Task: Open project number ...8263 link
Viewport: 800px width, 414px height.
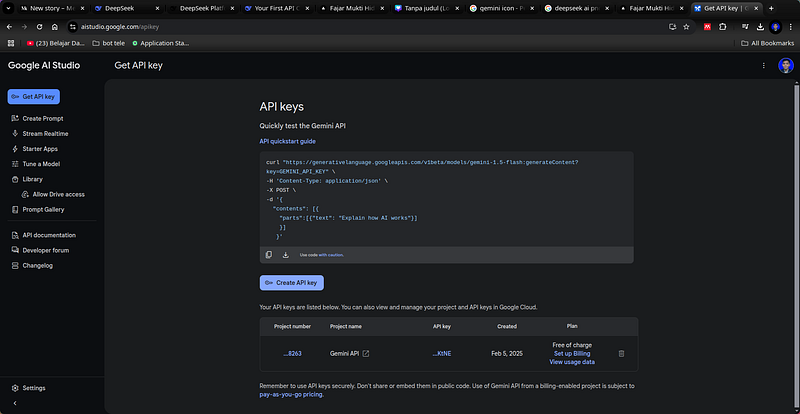Action: point(292,353)
